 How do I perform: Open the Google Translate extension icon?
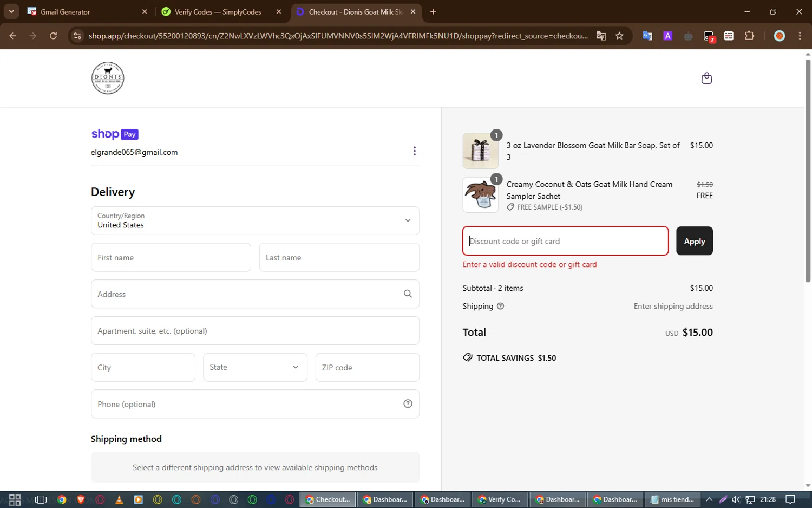pos(647,36)
